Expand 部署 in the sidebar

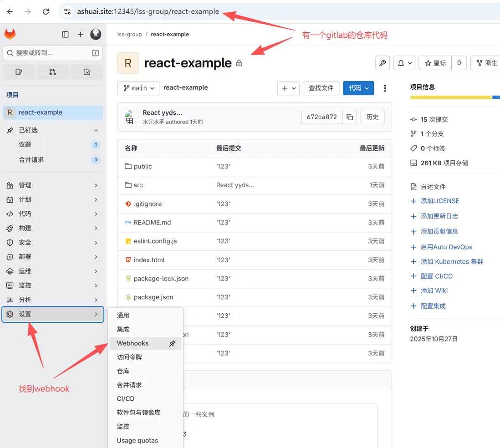(53, 257)
